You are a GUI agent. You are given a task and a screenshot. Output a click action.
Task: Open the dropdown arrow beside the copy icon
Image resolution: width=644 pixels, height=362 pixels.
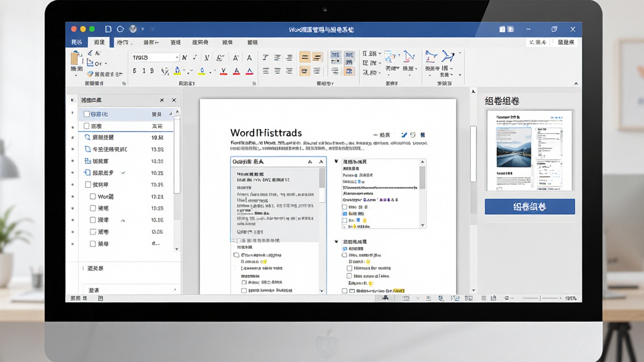(106, 63)
